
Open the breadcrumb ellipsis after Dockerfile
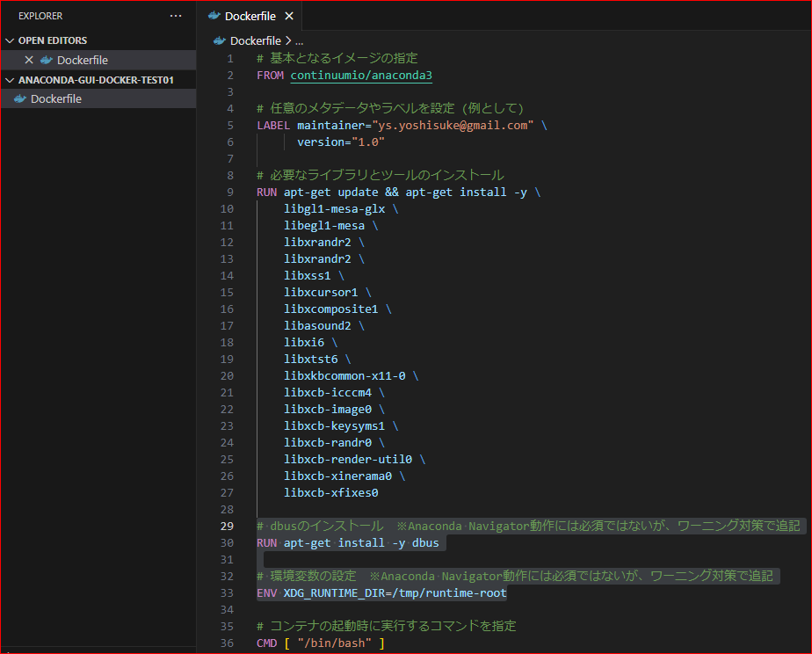299,40
